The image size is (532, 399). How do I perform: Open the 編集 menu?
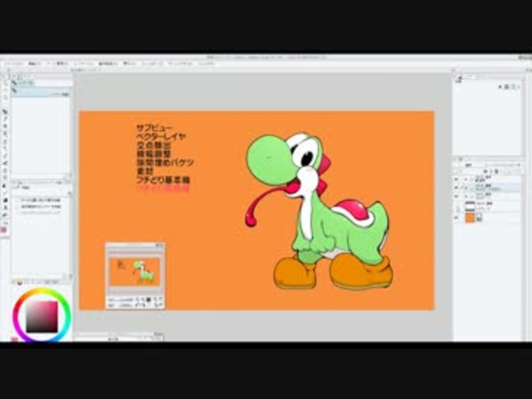[x=34, y=63]
